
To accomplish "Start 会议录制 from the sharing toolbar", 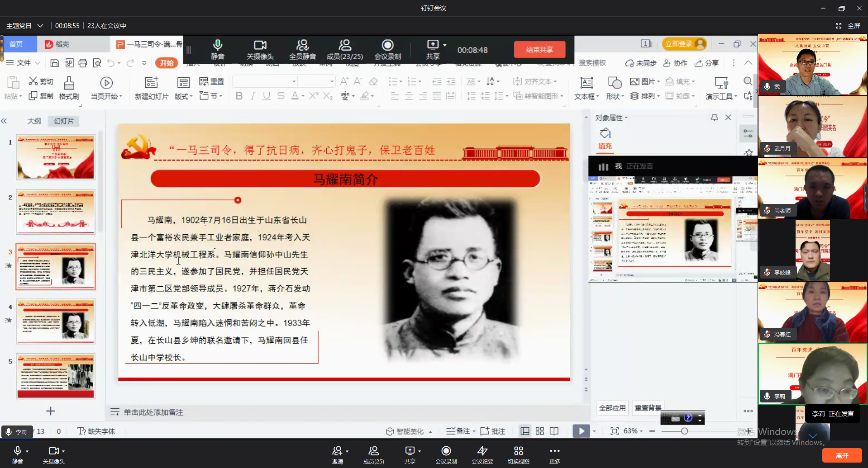I will click(387, 49).
